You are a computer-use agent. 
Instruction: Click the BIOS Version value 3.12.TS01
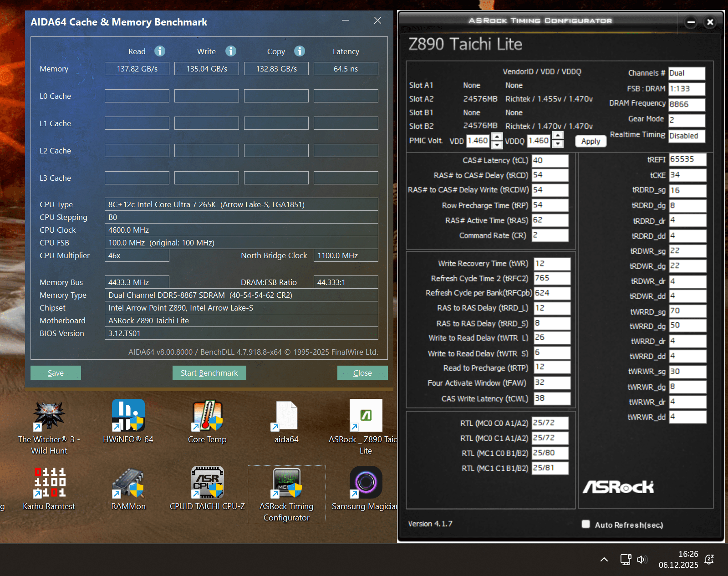coord(241,333)
